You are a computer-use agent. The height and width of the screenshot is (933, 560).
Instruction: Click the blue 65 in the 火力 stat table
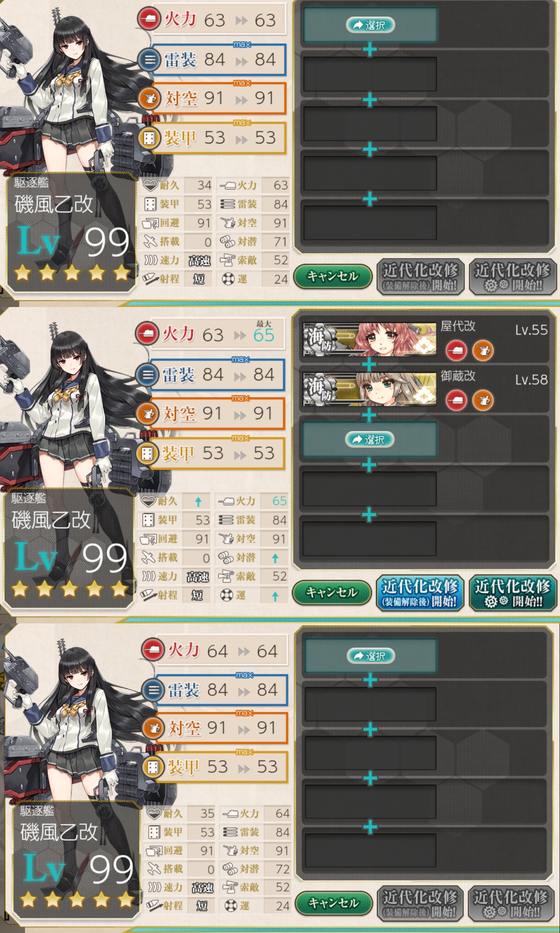[x=279, y=501]
